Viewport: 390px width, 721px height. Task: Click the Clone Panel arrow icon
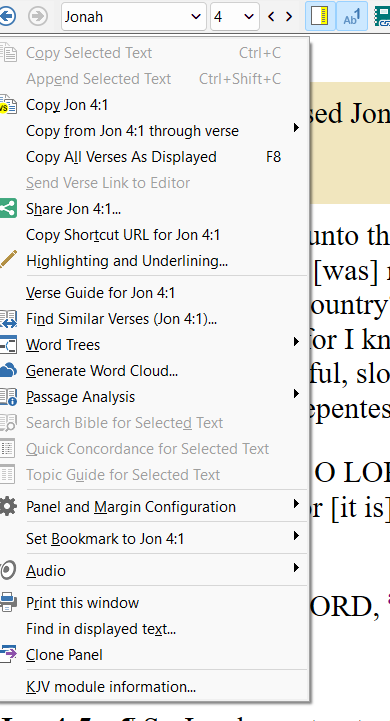(8, 654)
